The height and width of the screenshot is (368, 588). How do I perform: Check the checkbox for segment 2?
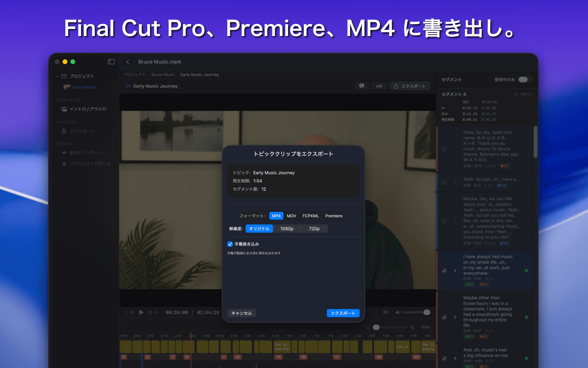pos(444,182)
